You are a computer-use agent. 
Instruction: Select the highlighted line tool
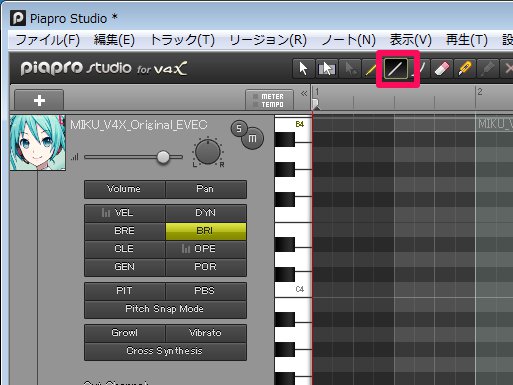(x=396, y=69)
